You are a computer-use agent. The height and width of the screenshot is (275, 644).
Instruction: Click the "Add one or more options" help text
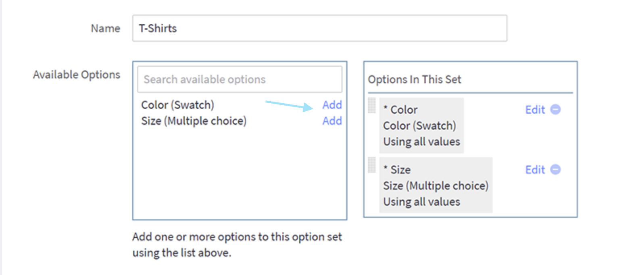coord(237,244)
